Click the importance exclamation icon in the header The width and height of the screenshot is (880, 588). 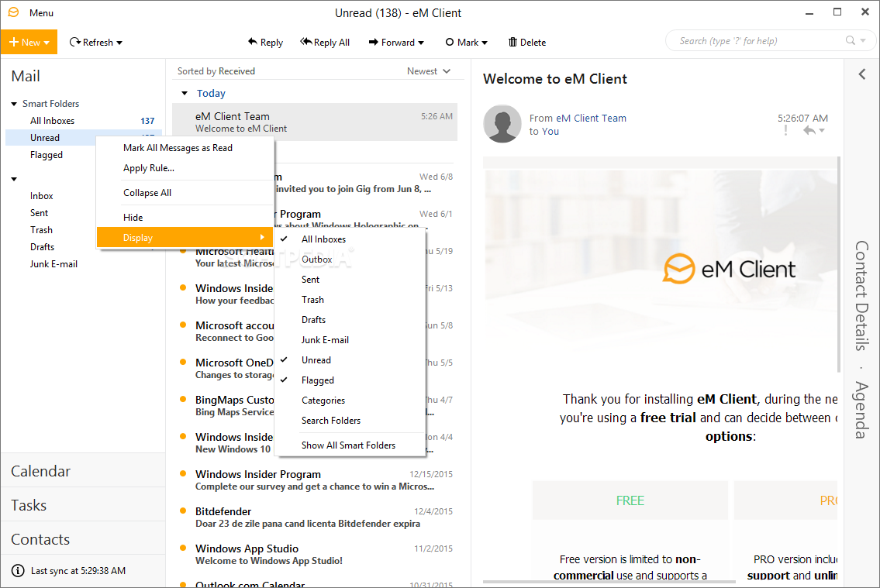click(x=785, y=131)
